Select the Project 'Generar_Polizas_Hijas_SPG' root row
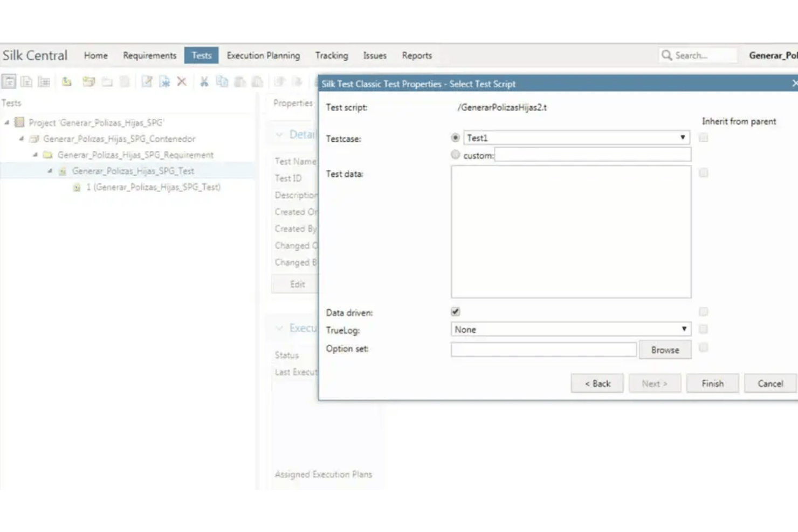798x532 pixels. click(x=96, y=122)
